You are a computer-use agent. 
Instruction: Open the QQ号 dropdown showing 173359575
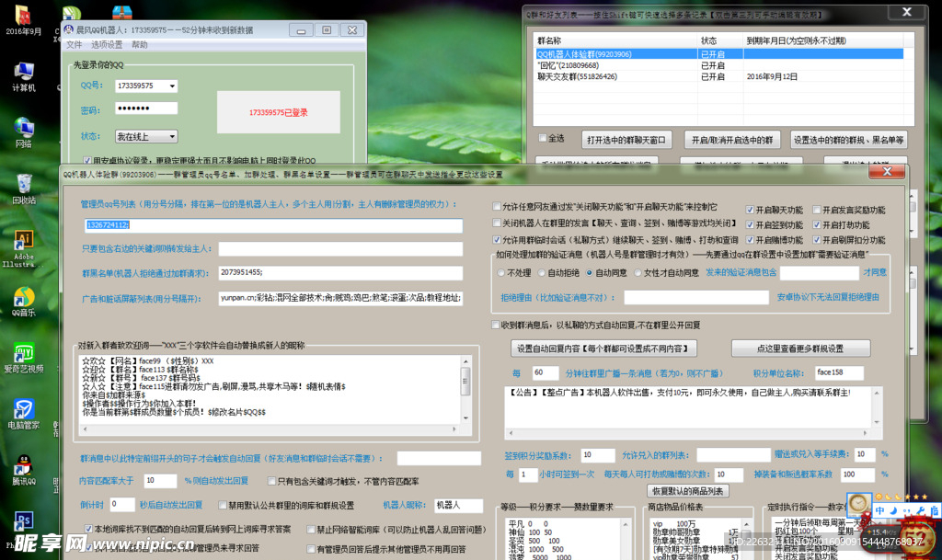[x=146, y=86]
